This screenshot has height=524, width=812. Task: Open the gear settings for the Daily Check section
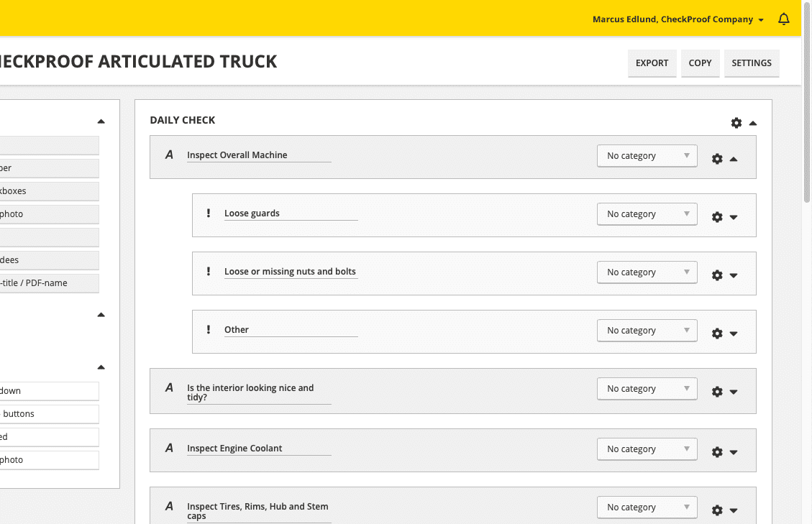click(x=736, y=122)
